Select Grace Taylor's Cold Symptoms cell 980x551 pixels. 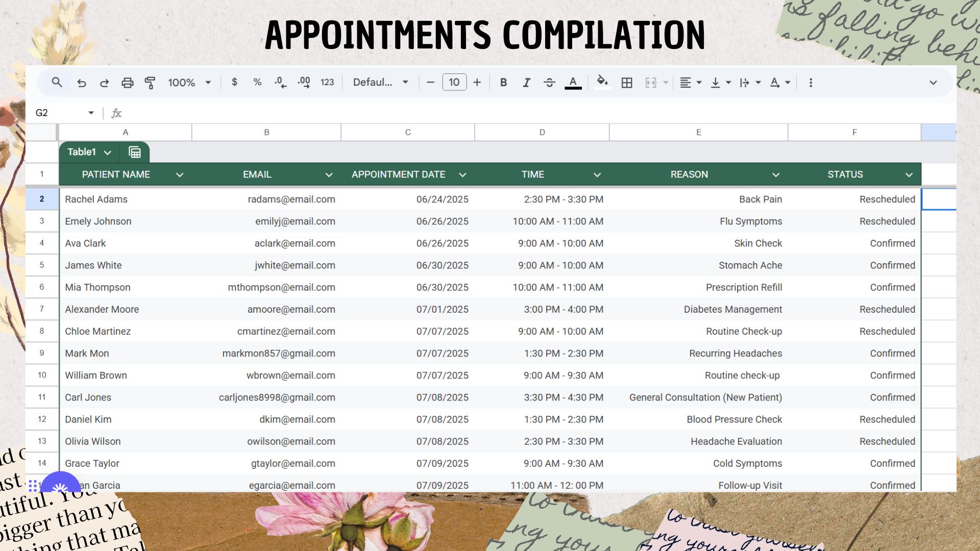coord(699,463)
